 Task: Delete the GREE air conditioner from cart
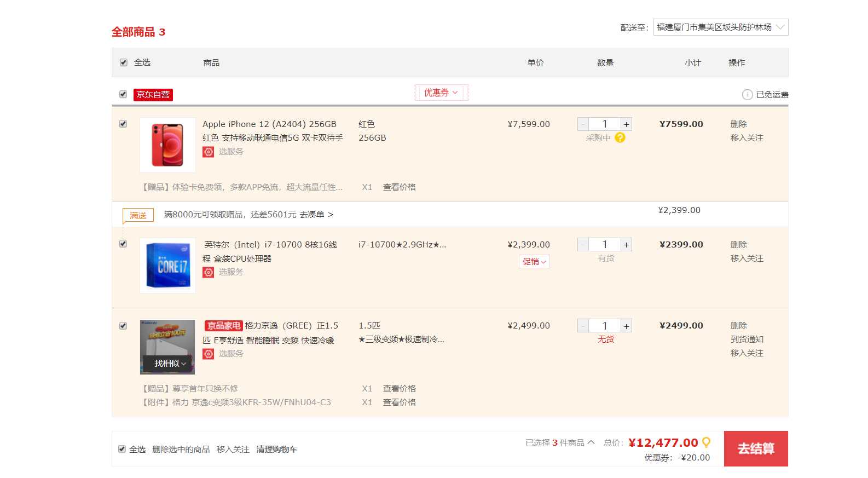click(x=739, y=326)
